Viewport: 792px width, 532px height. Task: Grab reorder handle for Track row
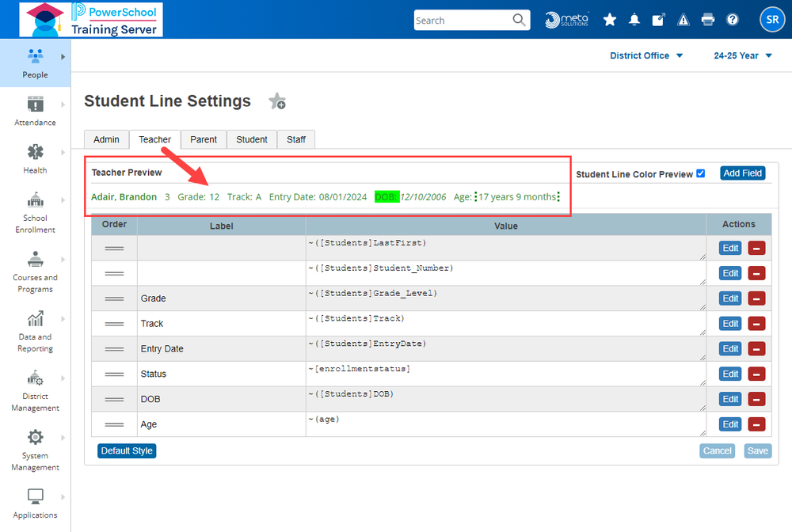coord(114,324)
